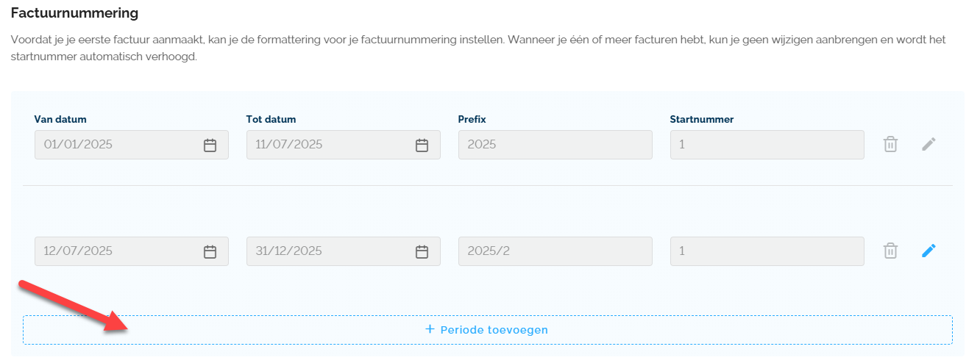980x363 pixels.
Task: Focus the Prefix field containing 2025/2
Action: 555,251
